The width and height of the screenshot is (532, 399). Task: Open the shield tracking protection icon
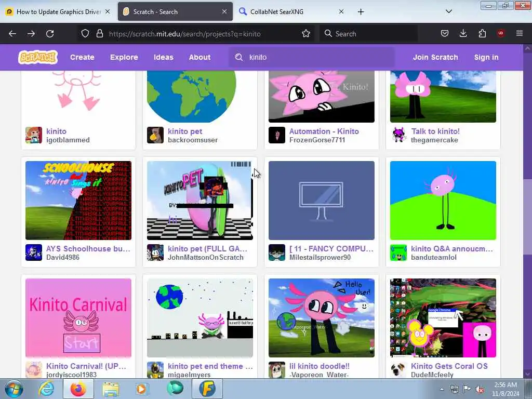[x=85, y=33]
